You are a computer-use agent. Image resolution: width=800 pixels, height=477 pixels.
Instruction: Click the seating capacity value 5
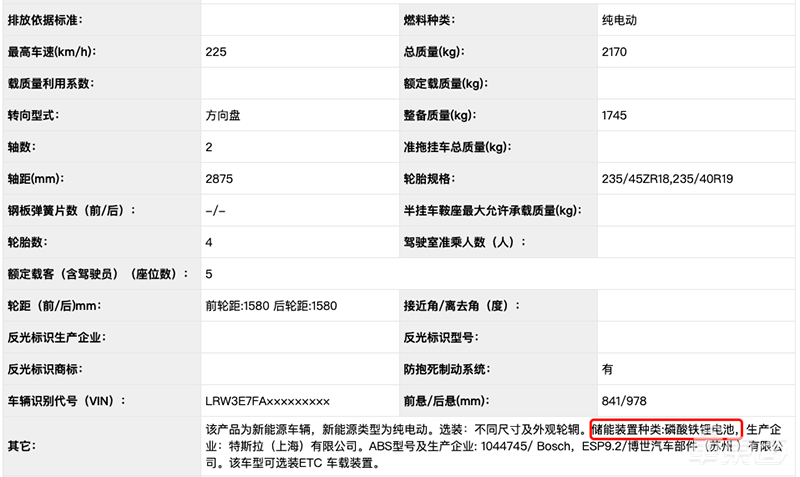tap(209, 274)
